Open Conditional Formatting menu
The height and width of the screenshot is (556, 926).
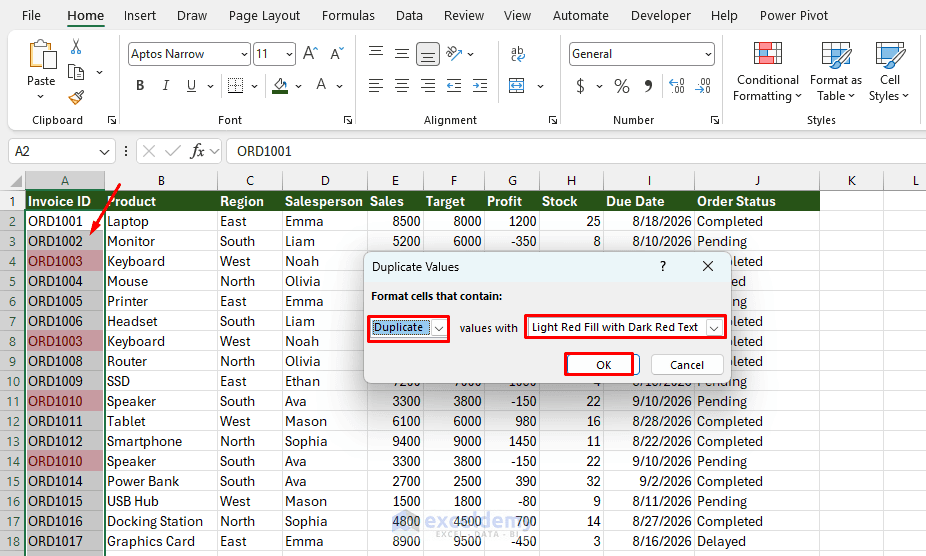pos(768,71)
